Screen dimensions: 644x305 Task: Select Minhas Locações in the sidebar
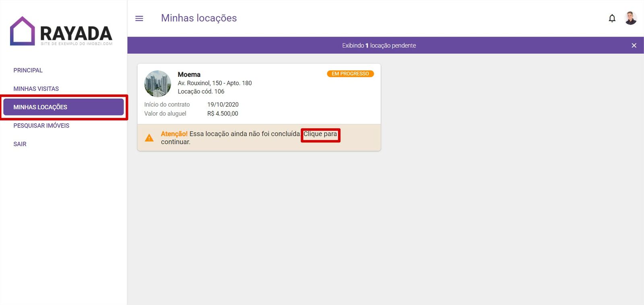click(63, 107)
